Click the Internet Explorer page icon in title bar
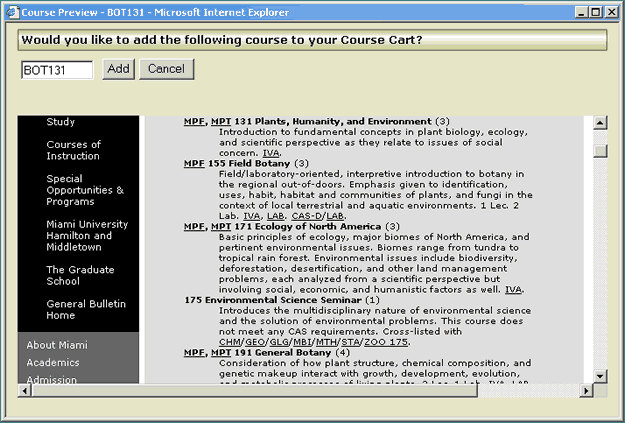 [12, 12]
